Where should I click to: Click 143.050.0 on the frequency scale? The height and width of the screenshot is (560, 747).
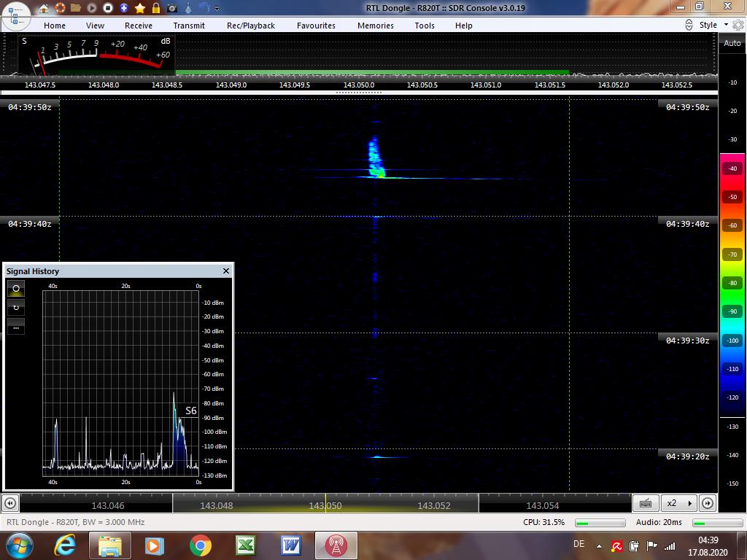[359, 85]
